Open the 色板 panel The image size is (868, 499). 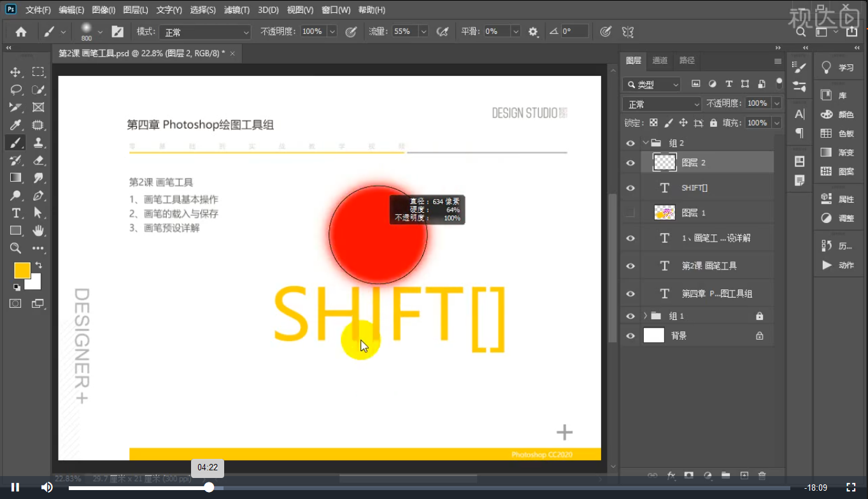point(837,134)
